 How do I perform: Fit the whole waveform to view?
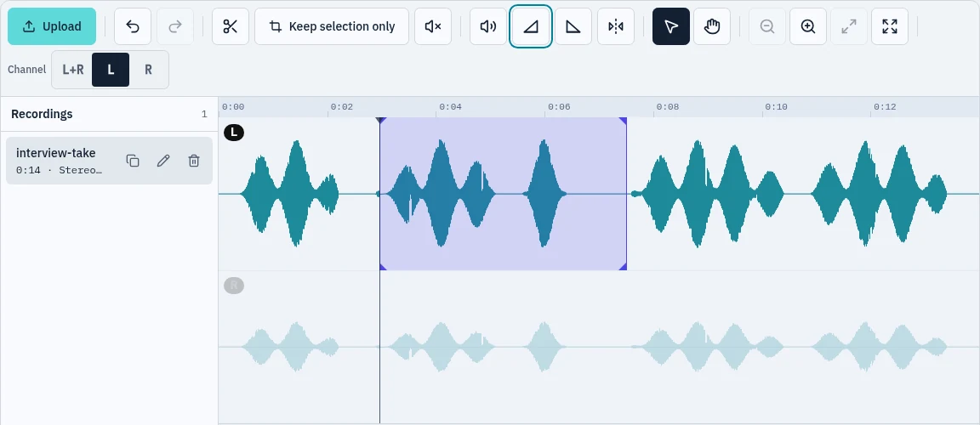(x=889, y=26)
